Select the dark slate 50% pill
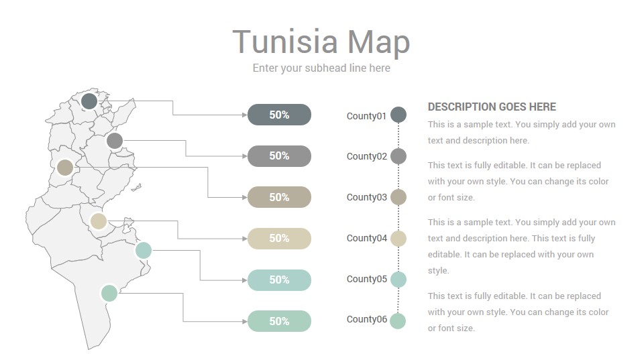This screenshot has height=362, width=644. point(279,115)
